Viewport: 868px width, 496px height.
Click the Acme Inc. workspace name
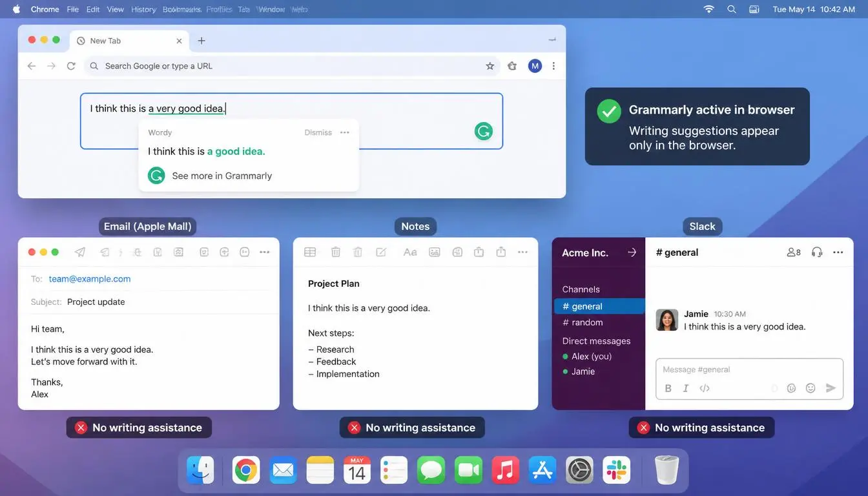(585, 253)
